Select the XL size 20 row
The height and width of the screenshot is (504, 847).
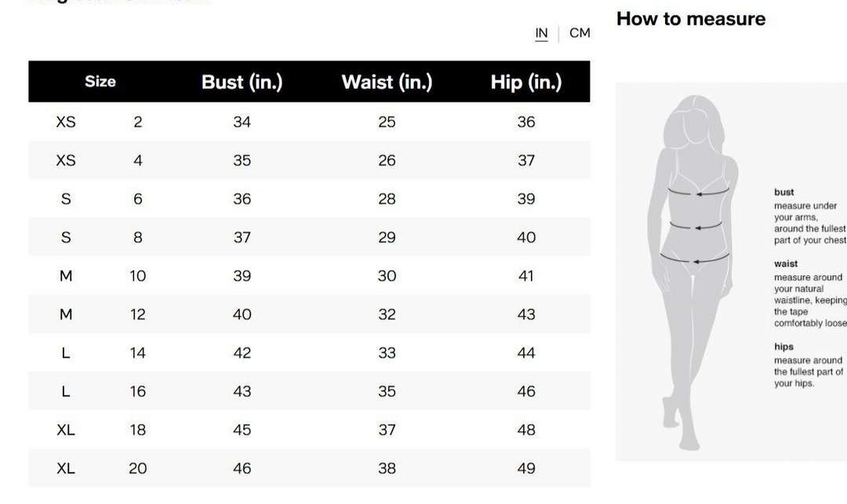[309, 468]
